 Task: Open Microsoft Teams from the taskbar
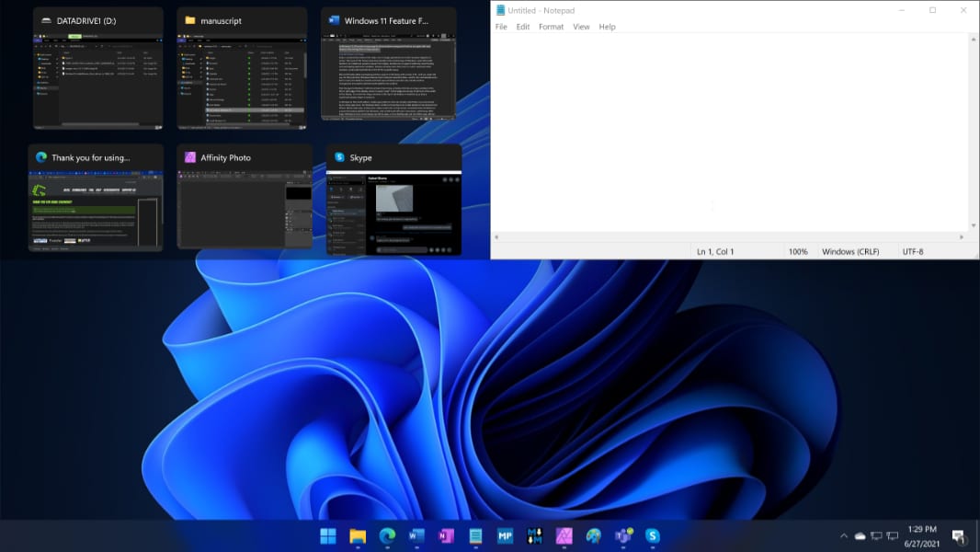coord(623,535)
